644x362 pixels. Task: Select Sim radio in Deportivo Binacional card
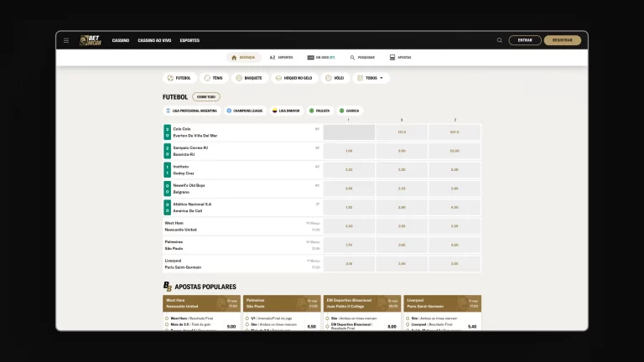click(x=327, y=318)
